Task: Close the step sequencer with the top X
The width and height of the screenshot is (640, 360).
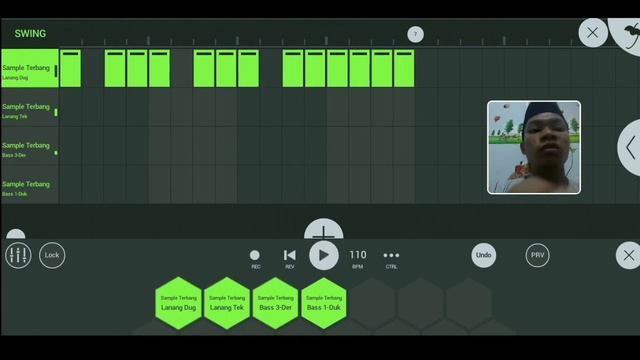Action: pyautogui.click(x=593, y=33)
